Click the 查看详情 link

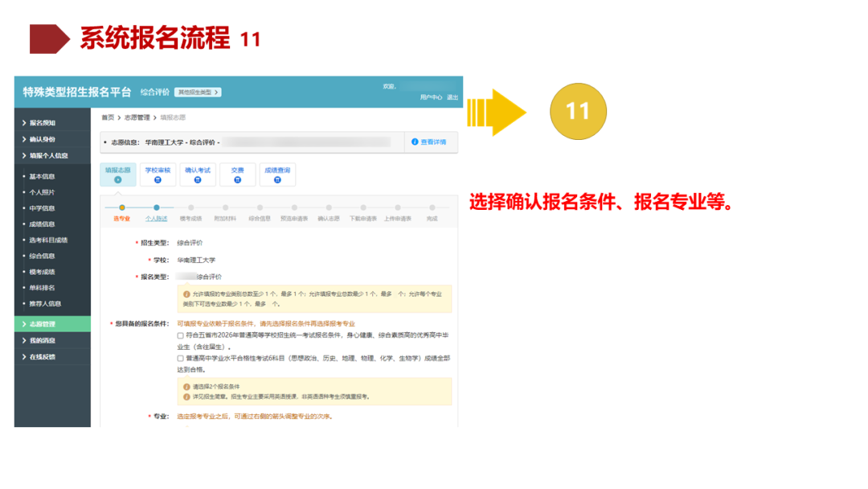[x=433, y=142]
